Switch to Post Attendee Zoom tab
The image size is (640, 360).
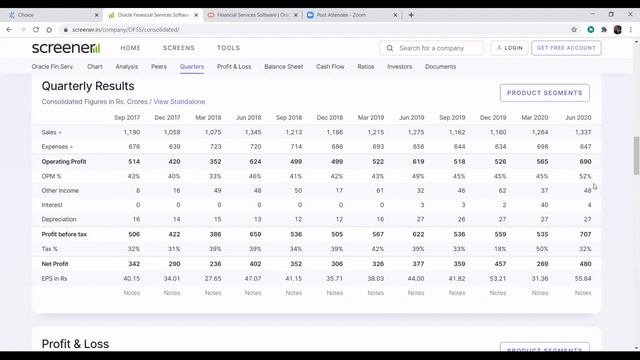coord(352,15)
